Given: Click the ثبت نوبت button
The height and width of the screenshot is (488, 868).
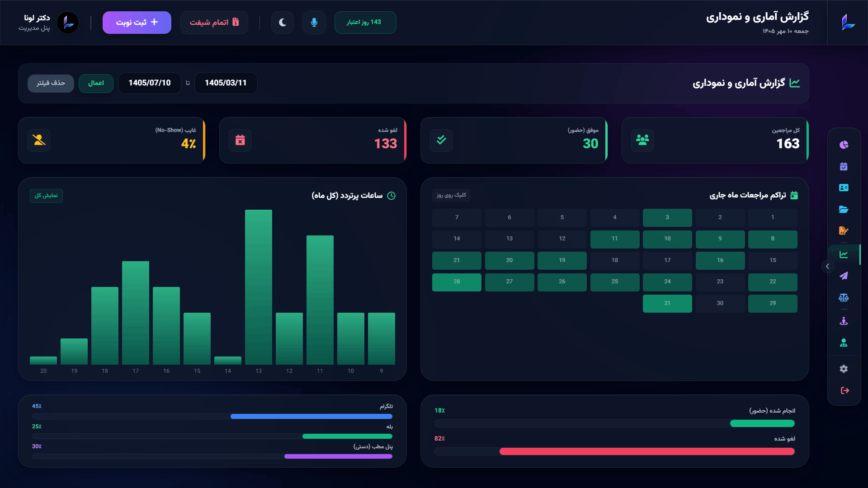Looking at the screenshot, I should 137,22.
